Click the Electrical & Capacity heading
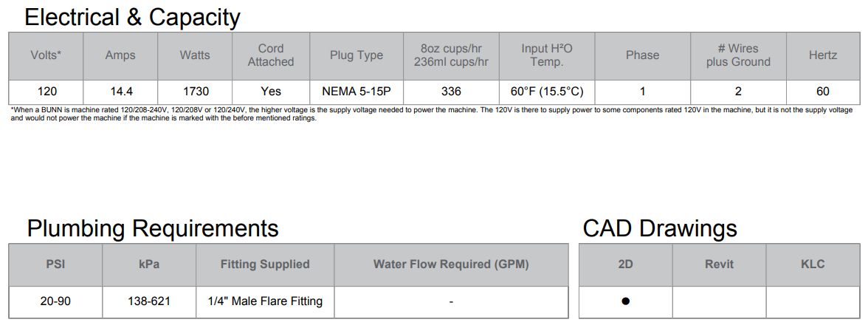 tap(132, 17)
